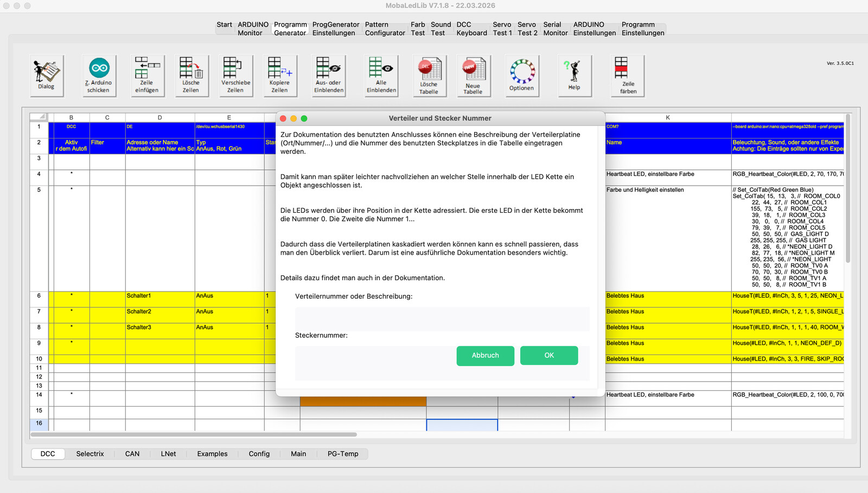Click Zeile einfügen toolbar icon
Screen dimensions: 868x493
point(147,75)
